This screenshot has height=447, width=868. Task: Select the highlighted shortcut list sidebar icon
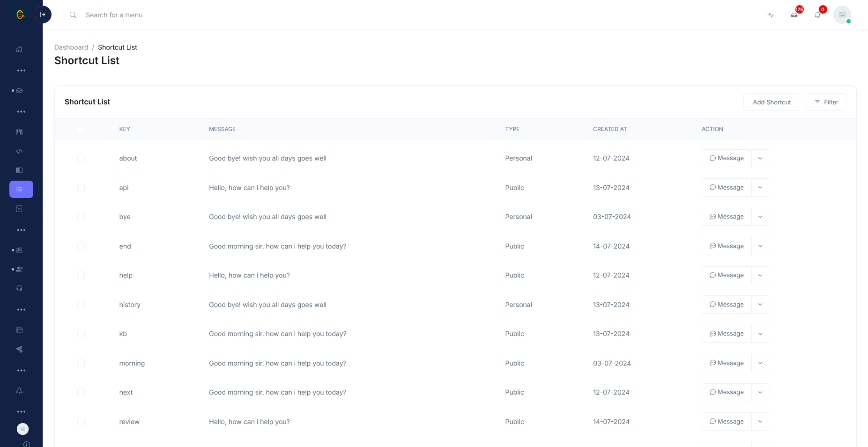pyautogui.click(x=21, y=189)
